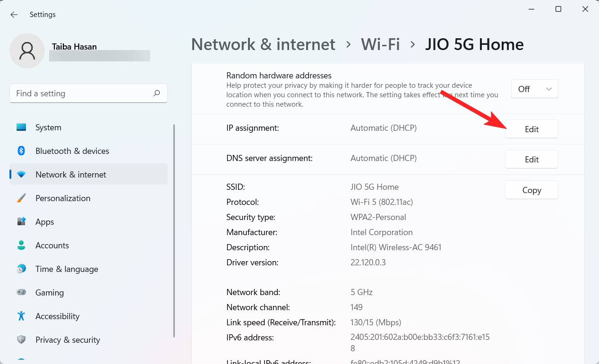Click the Time & language globe icon

(21, 269)
